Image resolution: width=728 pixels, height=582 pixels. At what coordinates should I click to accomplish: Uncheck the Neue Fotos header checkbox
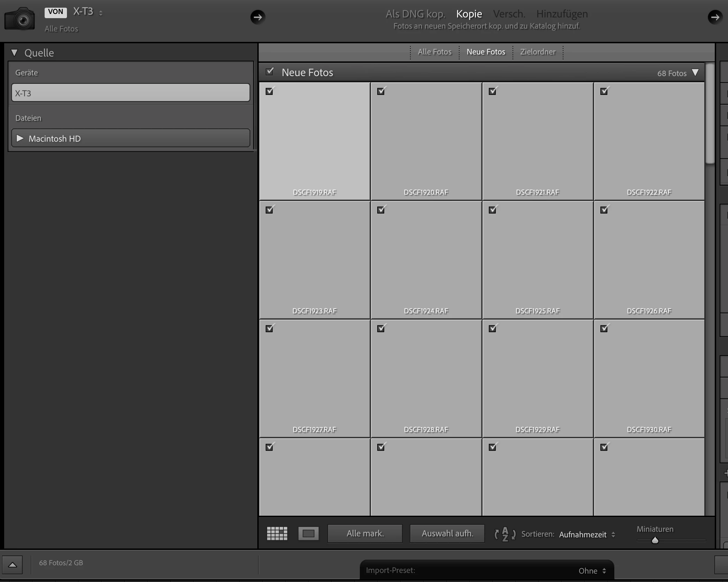click(270, 72)
